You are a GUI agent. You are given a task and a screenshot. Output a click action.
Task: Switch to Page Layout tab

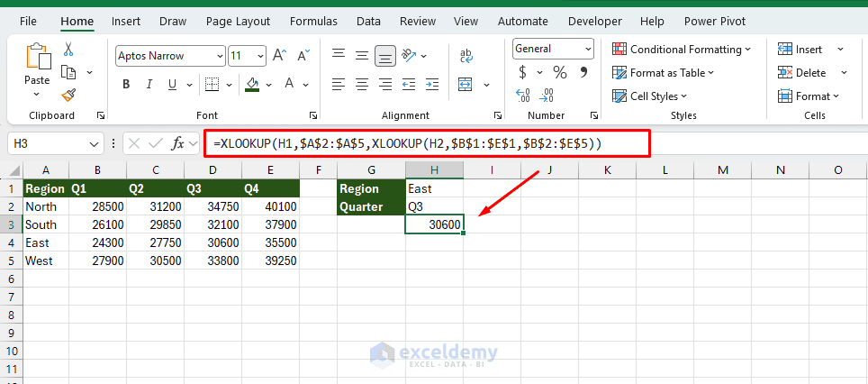pos(238,21)
